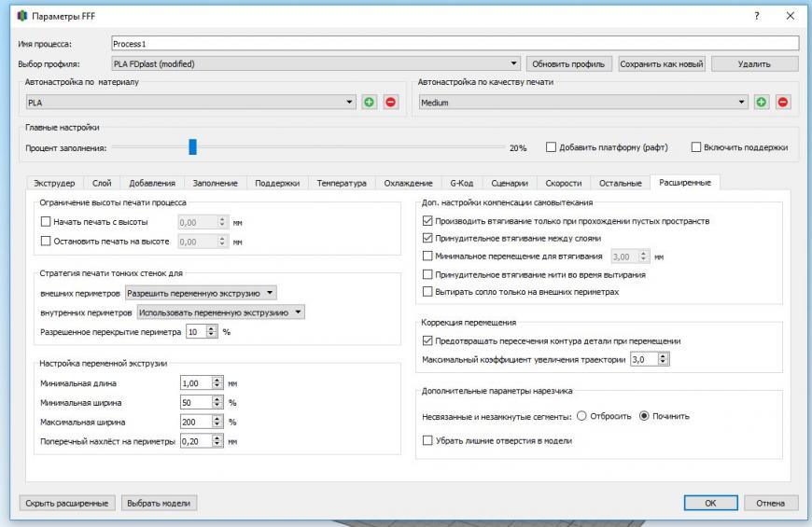Switch to the 'Температура' tab

342,183
